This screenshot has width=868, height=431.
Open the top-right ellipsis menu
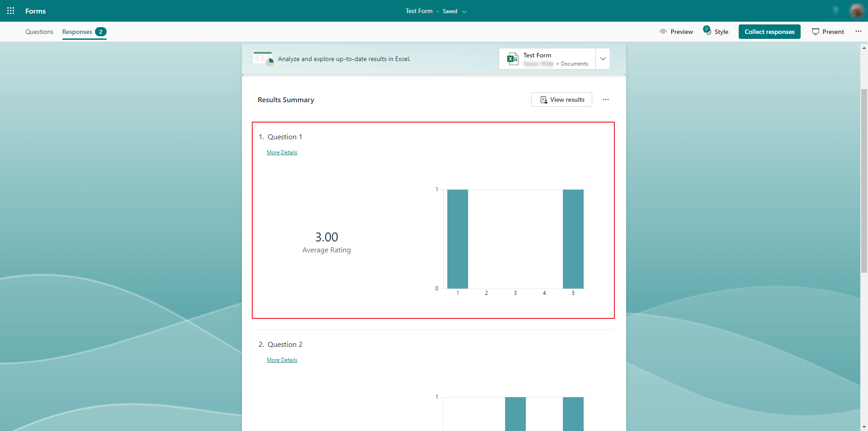pos(859,31)
